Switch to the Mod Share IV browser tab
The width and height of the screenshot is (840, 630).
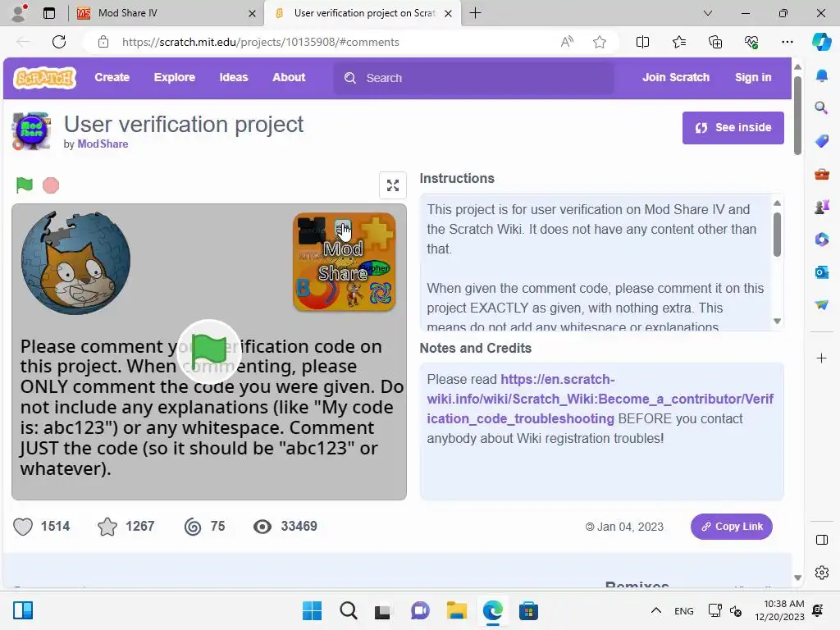[x=166, y=13]
